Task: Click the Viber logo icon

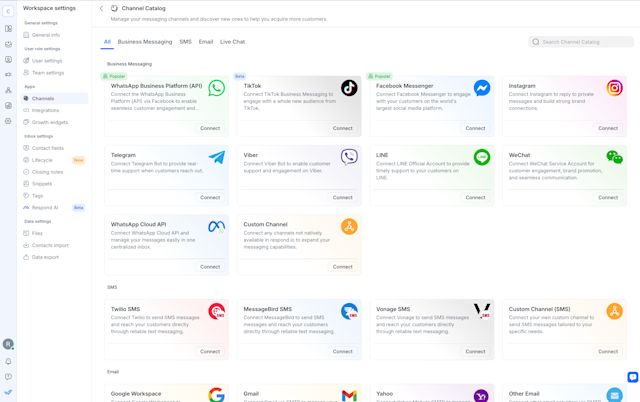Action: [349, 157]
